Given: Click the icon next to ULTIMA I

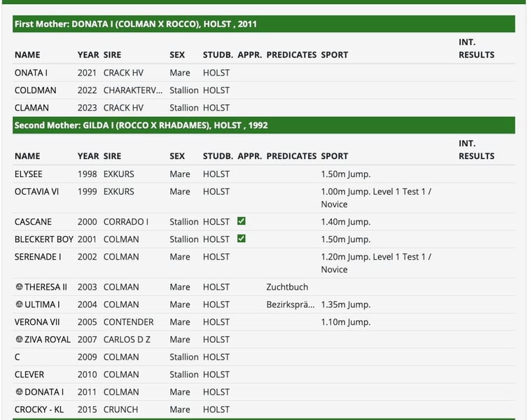Looking at the screenshot, I should [19, 304].
